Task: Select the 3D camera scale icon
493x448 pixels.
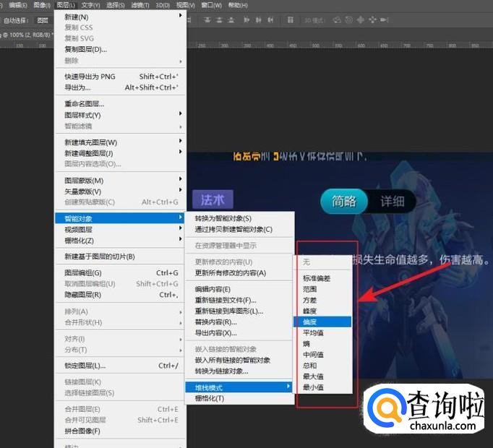Action: tap(385, 20)
